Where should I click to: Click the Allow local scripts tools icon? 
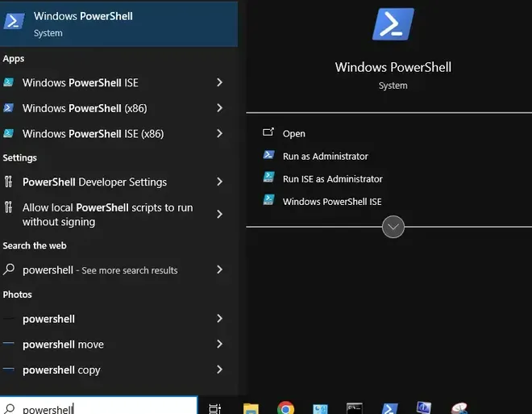(9, 207)
